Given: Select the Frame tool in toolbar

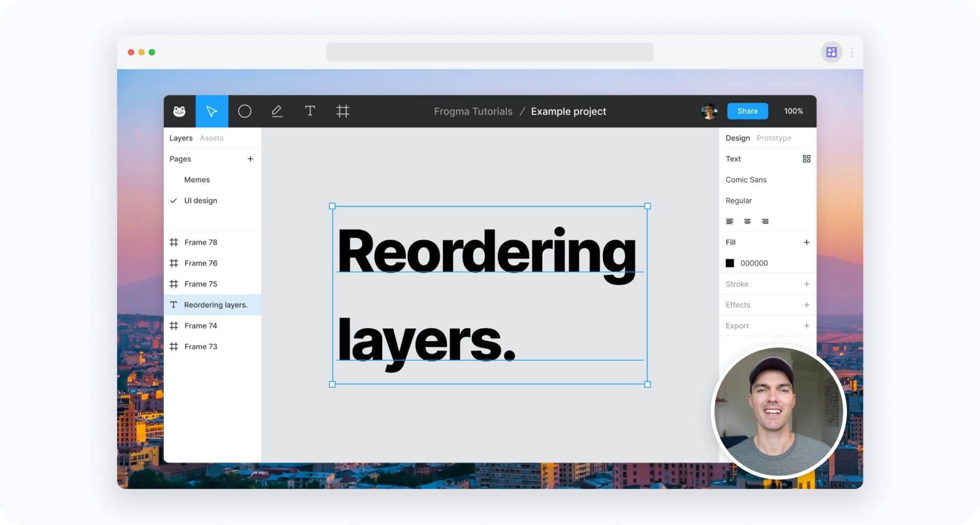Looking at the screenshot, I should (343, 111).
